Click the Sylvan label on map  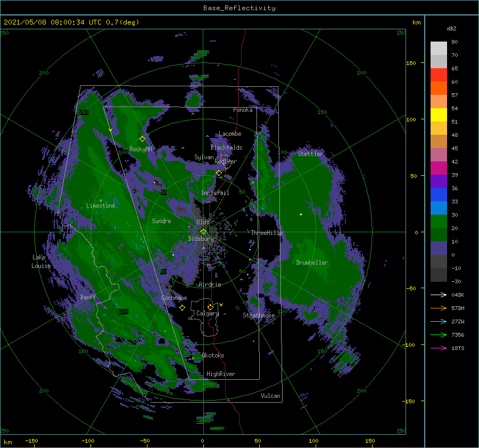[204, 157]
